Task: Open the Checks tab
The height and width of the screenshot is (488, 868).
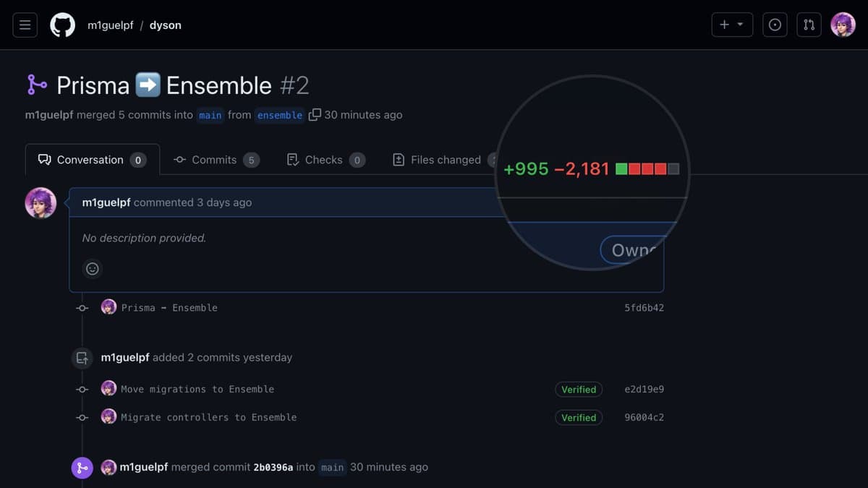Action: pos(325,160)
